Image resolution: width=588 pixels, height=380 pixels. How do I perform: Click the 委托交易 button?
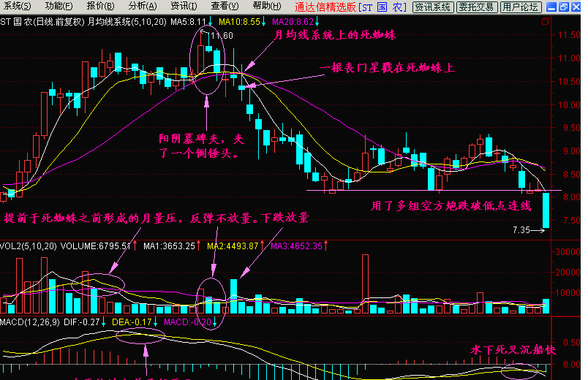click(477, 7)
